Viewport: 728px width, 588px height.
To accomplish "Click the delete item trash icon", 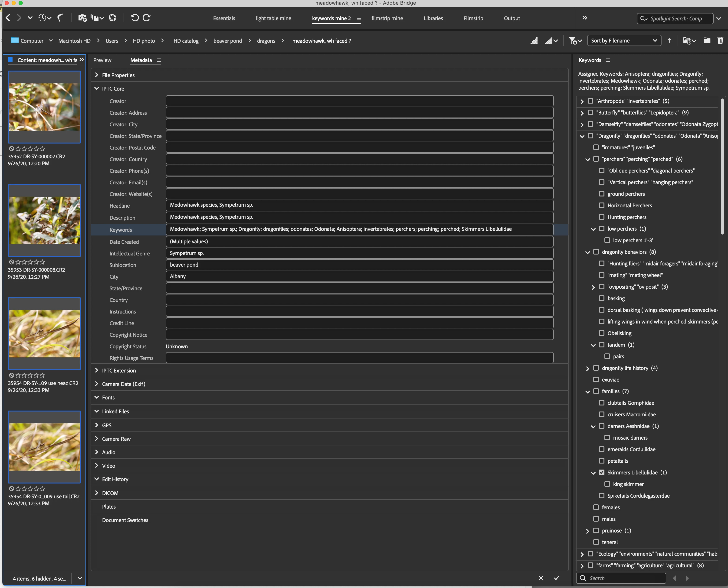I will 720,40.
